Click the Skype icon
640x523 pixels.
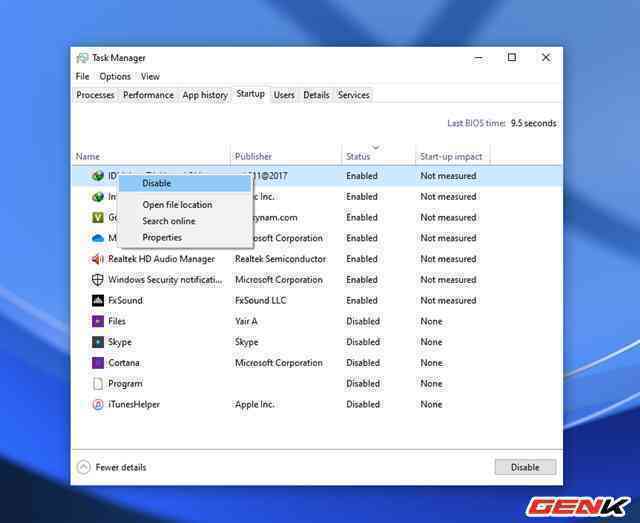(x=98, y=342)
